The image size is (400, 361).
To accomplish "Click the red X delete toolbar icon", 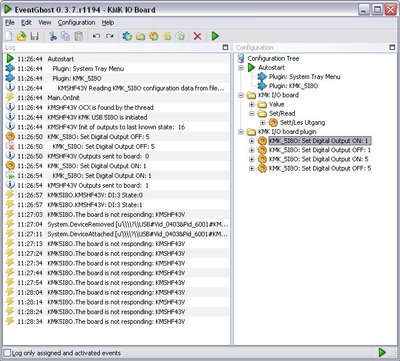I will coord(198,36).
